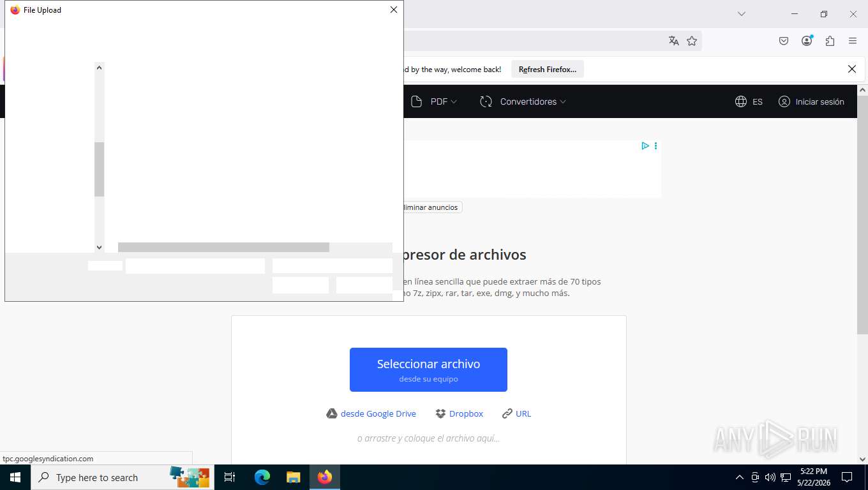Click the Firefox taskbar icon
Image resolution: width=868 pixels, height=490 pixels.
click(x=325, y=477)
